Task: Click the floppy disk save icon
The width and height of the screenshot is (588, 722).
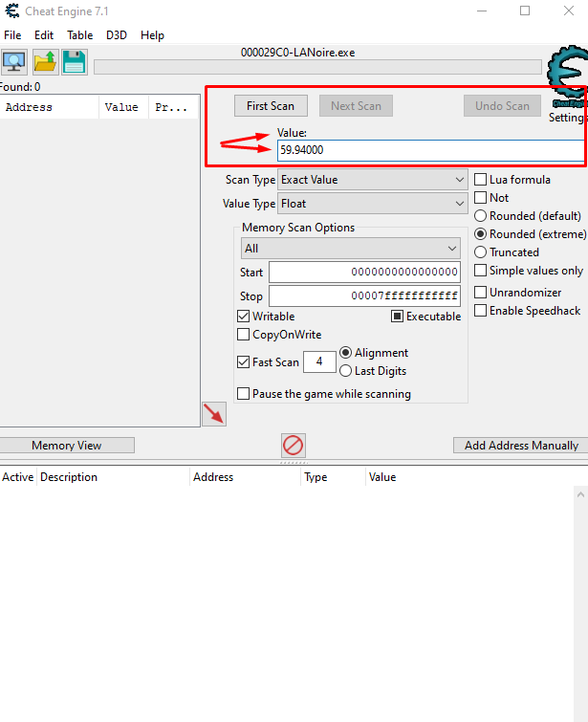Action: pos(75,62)
